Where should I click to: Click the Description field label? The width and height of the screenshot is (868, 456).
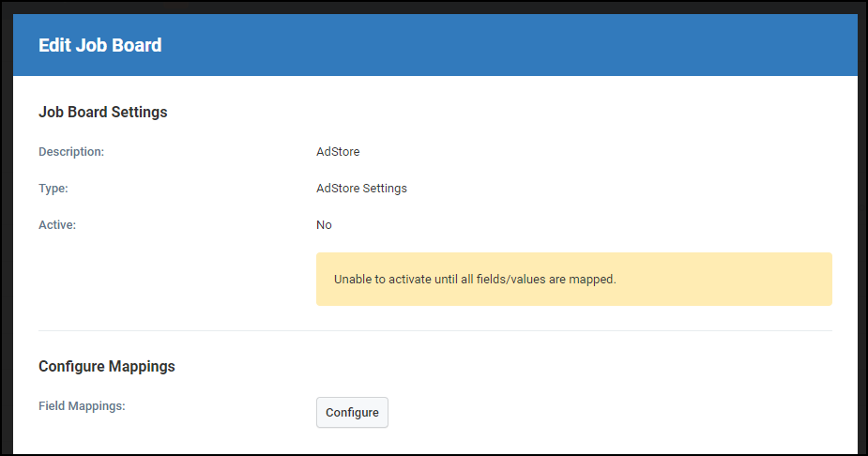71,152
